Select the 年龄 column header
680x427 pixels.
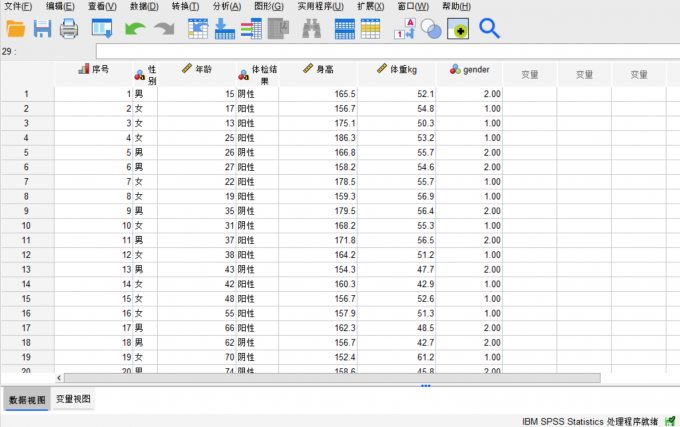[196, 74]
